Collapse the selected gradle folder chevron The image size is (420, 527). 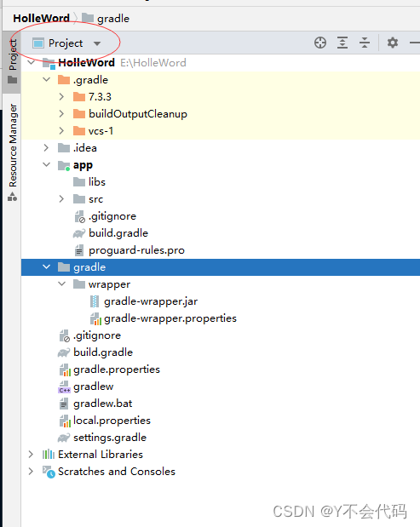point(46,266)
